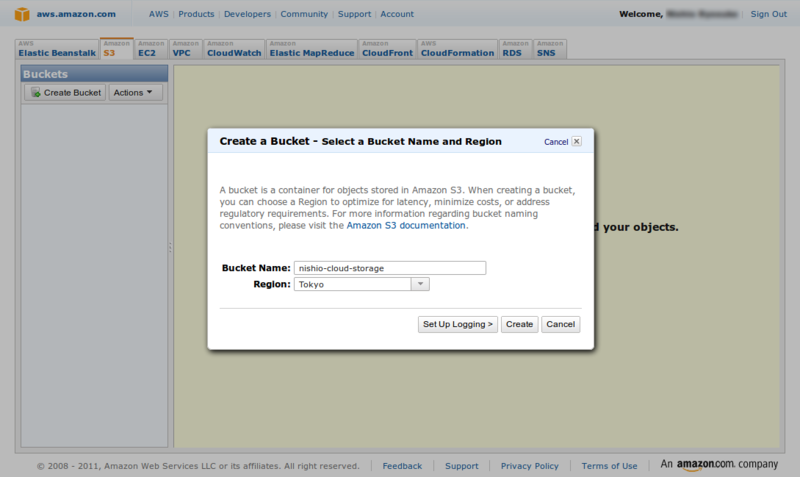Switch to the Elastic Beanstalk tab
800x477 pixels.
click(57, 49)
